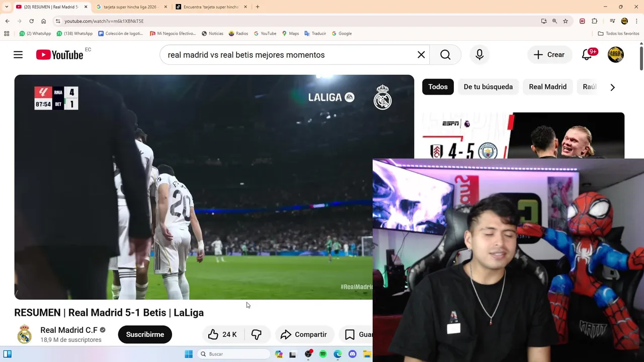Open the Chrome three-dot menu

[x=637, y=21]
